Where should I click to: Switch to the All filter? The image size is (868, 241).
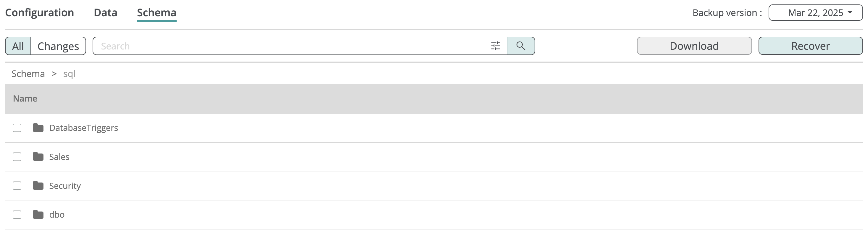18,46
